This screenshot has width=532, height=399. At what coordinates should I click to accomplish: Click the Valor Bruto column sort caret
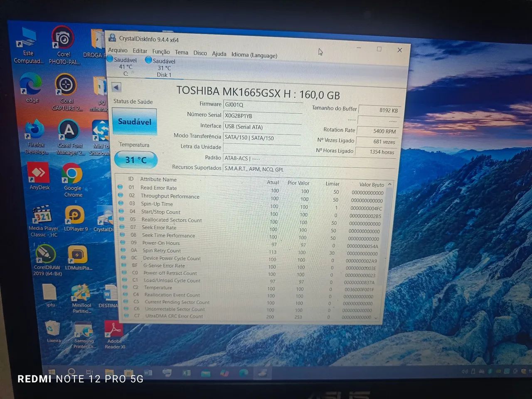[389, 184]
